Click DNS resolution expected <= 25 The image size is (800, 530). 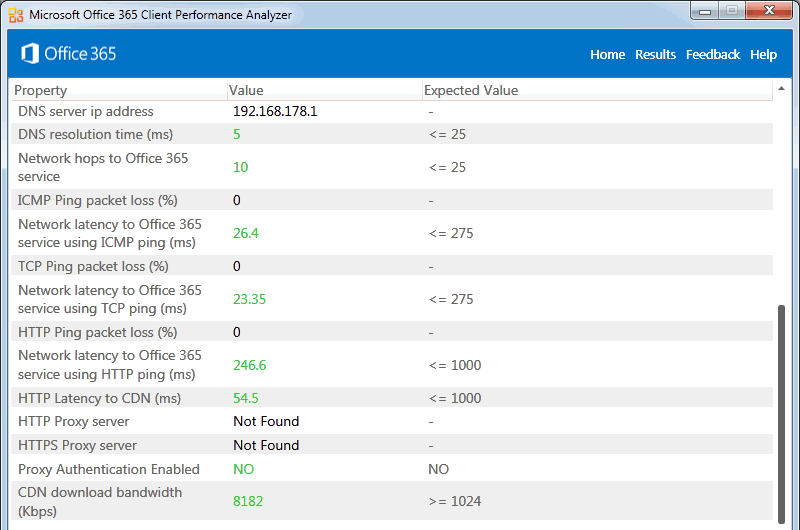pos(447,134)
